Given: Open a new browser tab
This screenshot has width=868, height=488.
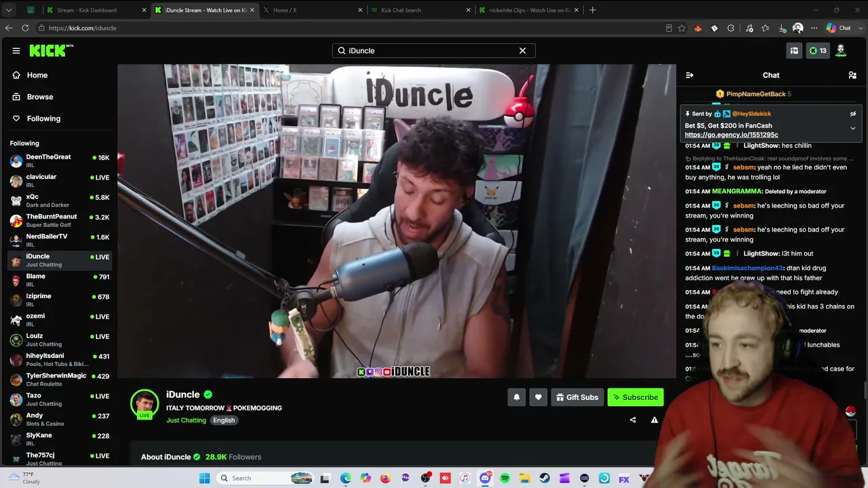Looking at the screenshot, I should point(593,10).
